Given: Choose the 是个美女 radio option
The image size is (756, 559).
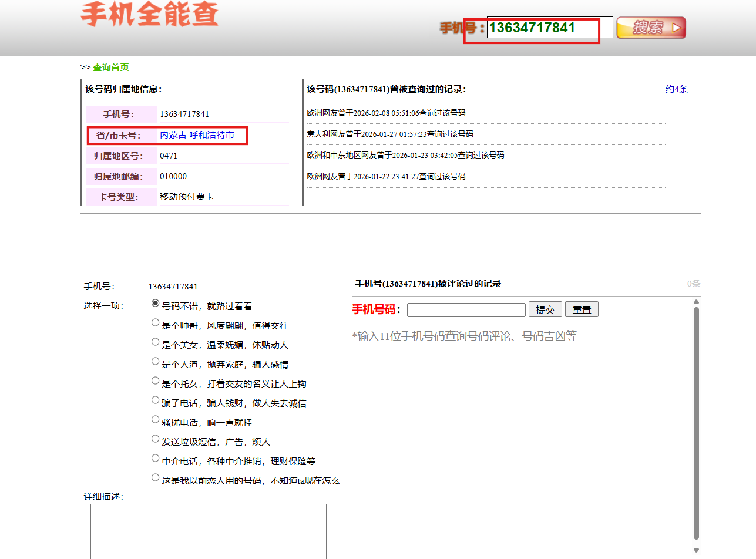Looking at the screenshot, I should click(x=155, y=342).
